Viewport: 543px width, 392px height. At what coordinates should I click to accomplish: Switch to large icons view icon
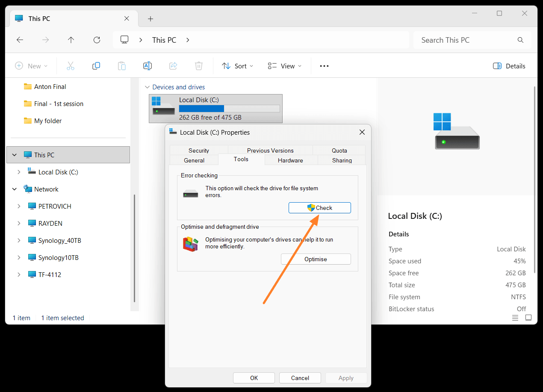point(528,318)
